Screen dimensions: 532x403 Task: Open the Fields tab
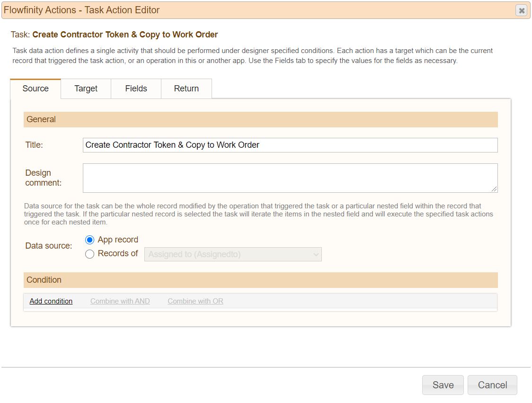coord(136,89)
